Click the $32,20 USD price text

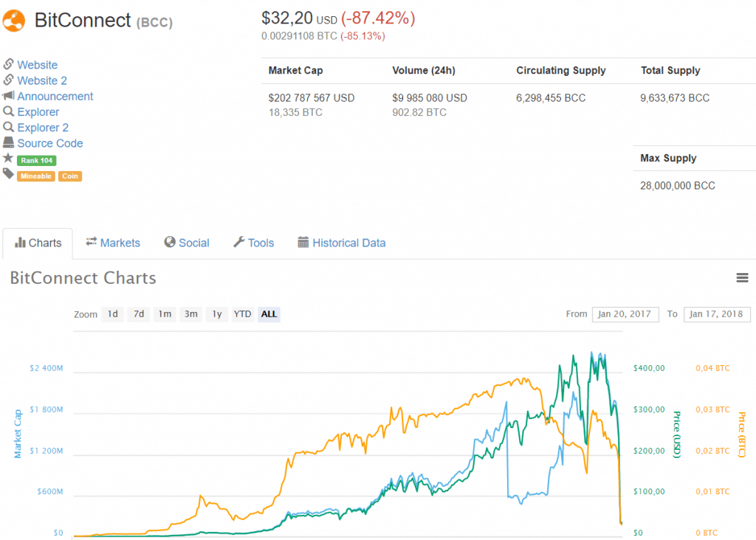pos(299,18)
